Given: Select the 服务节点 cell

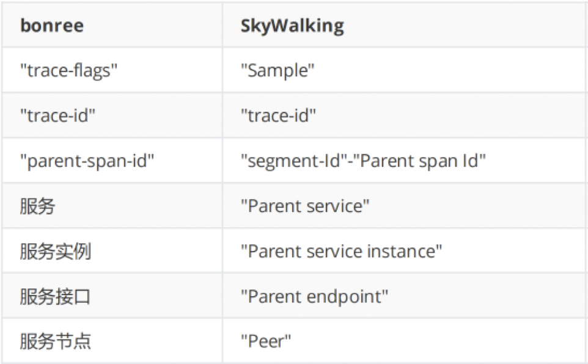Looking at the screenshot, I should click(55, 341).
